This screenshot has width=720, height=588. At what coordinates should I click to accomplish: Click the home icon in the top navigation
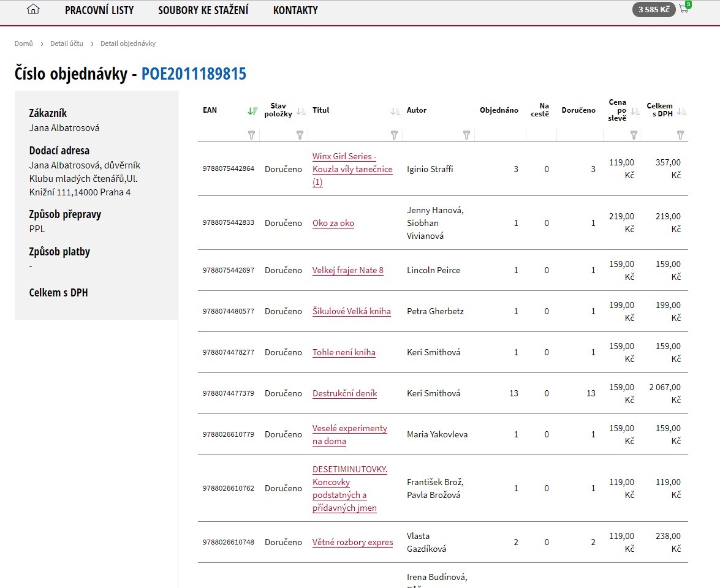[x=33, y=9]
